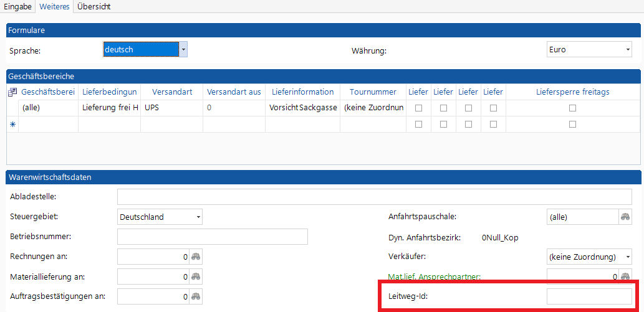Click the Versandart column header

click(x=171, y=92)
